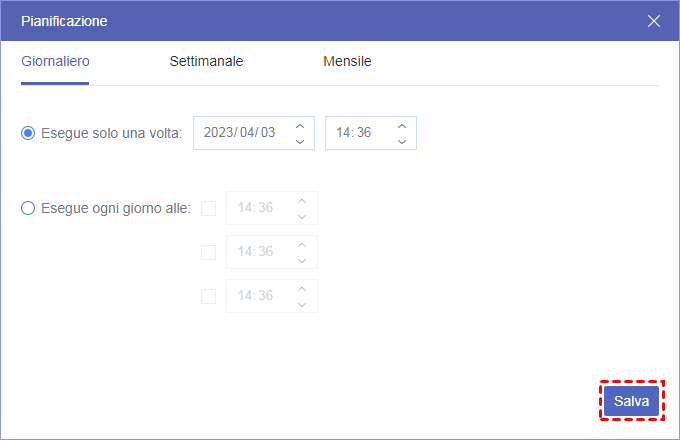The height and width of the screenshot is (440, 680).
Task: Switch to the Mensile tab
Action: (347, 61)
